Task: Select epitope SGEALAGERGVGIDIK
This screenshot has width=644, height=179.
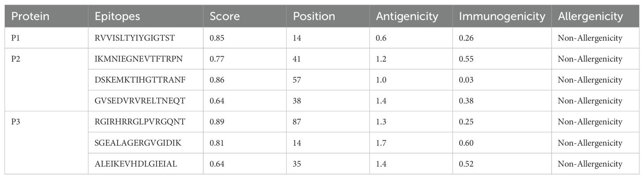Action: click(x=135, y=143)
